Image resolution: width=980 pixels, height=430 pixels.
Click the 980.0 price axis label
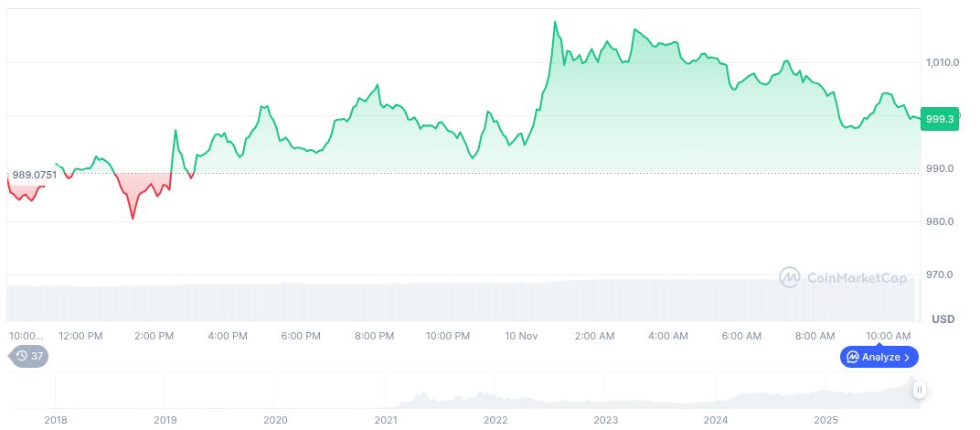[941, 221]
